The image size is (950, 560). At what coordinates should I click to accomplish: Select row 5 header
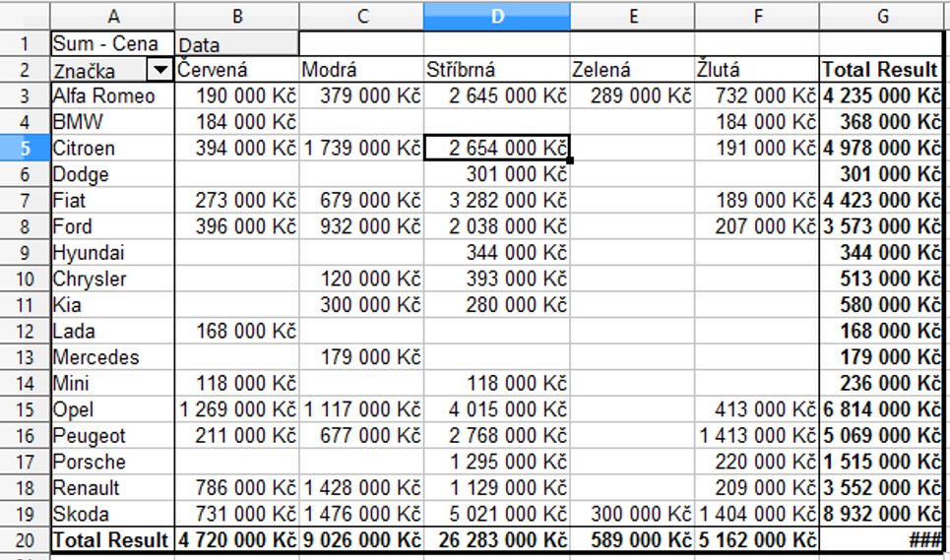point(25,149)
